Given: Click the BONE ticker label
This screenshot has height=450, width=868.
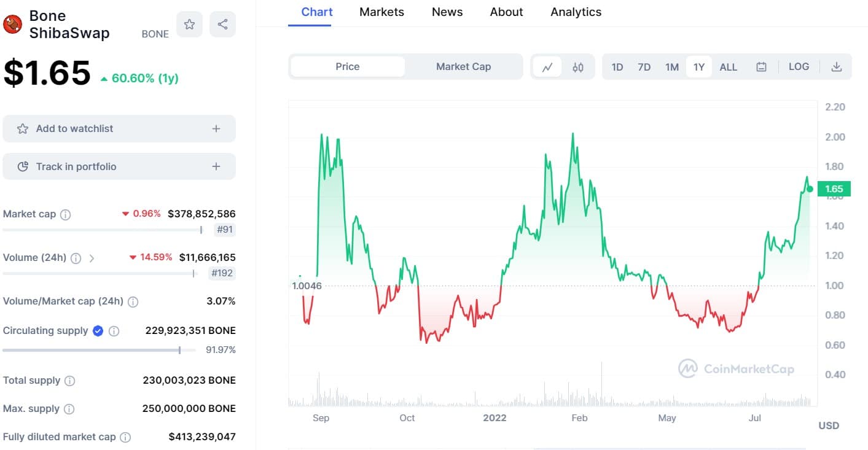Looking at the screenshot, I should click(155, 34).
